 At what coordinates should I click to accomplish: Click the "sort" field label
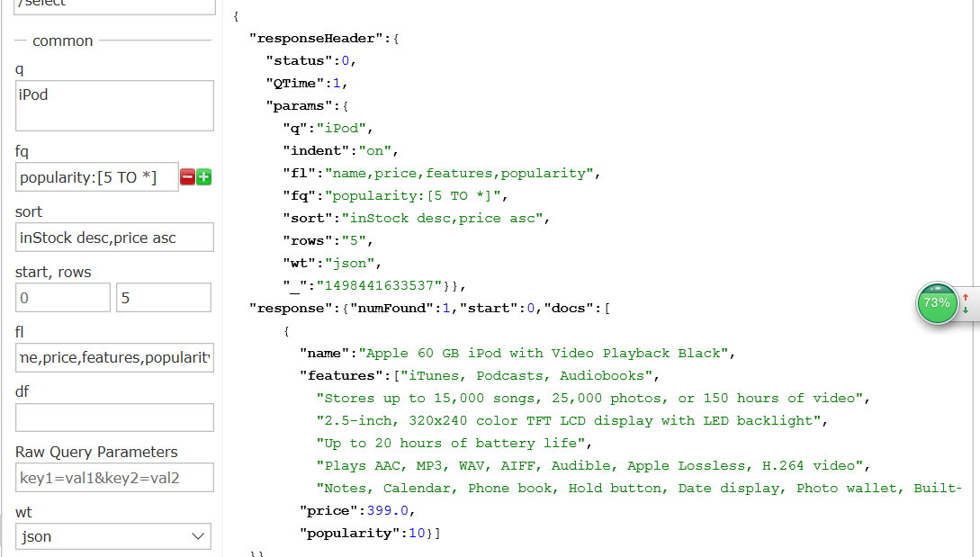click(x=29, y=212)
